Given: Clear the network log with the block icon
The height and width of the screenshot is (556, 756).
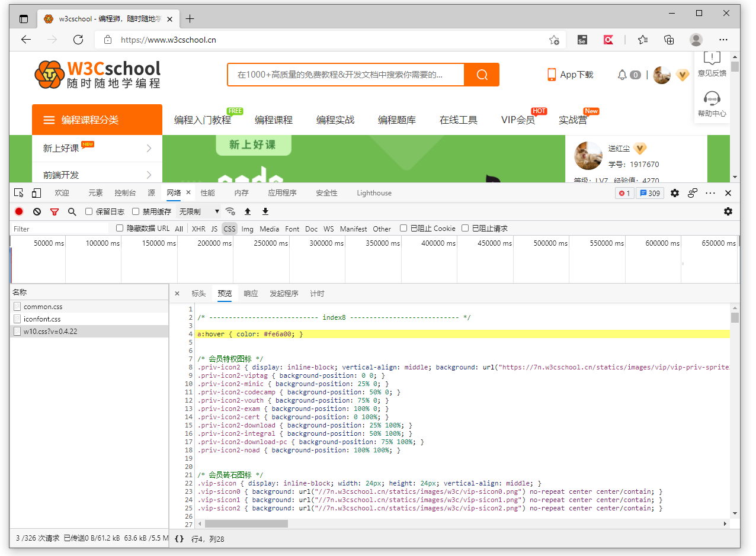Looking at the screenshot, I should tap(37, 211).
